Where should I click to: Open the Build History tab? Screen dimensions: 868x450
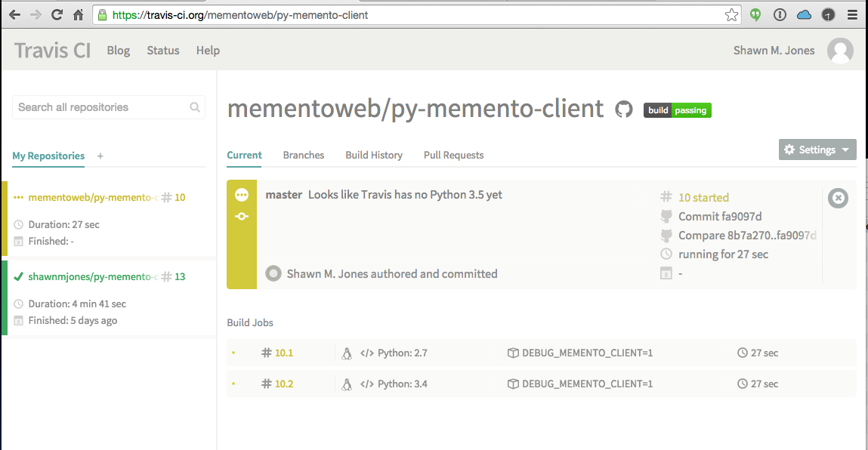(x=374, y=155)
